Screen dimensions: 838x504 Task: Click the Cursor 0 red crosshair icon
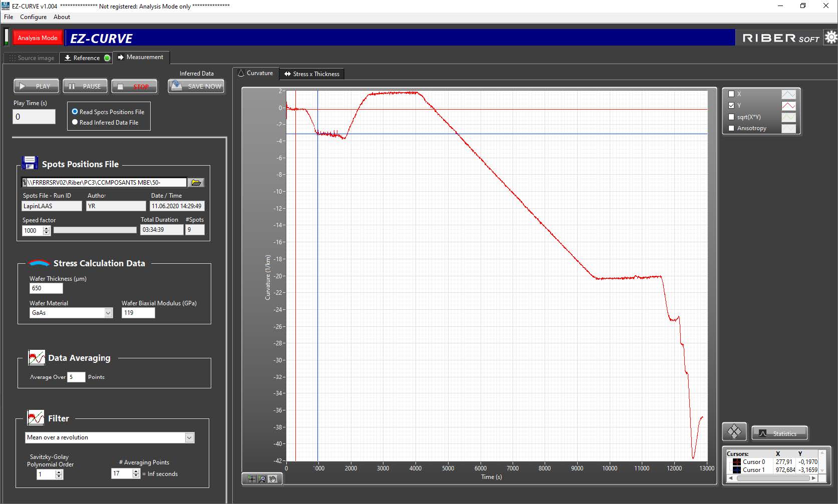(x=736, y=462)
